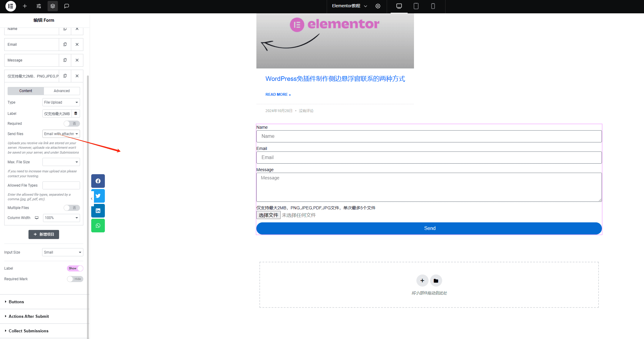
Task: Click the Twitter share button
Action: (98, 196)
